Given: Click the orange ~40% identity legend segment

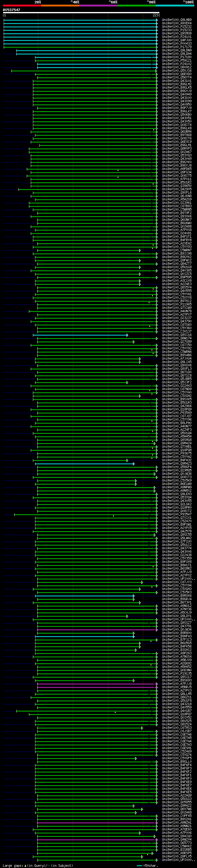Looking at the screenshot, I should 60,6.
